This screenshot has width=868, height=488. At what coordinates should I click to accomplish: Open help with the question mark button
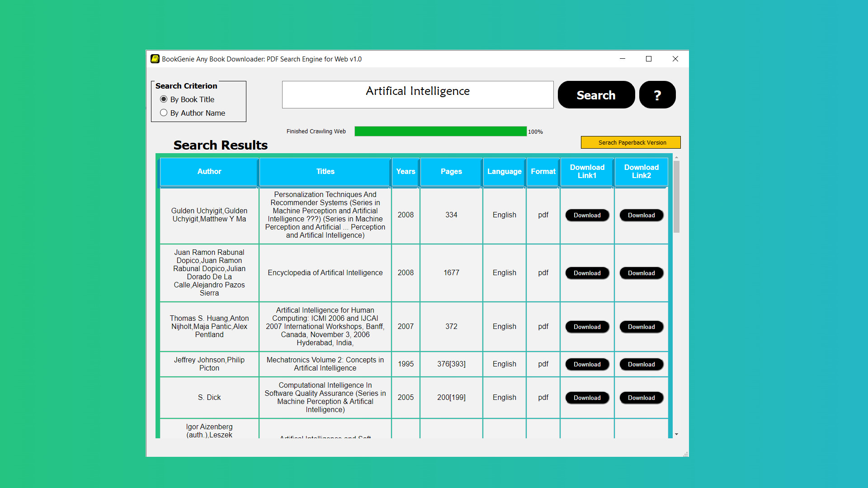tap(657, 95)
